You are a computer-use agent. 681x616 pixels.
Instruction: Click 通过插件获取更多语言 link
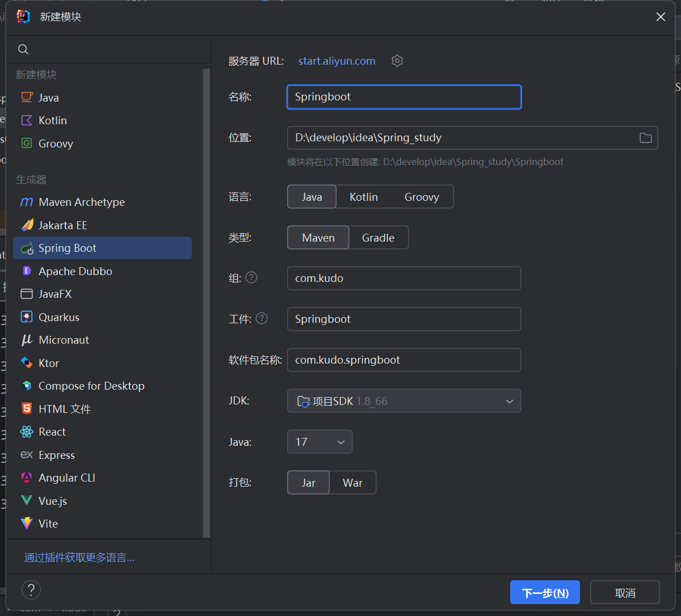[x=79, y=558]
